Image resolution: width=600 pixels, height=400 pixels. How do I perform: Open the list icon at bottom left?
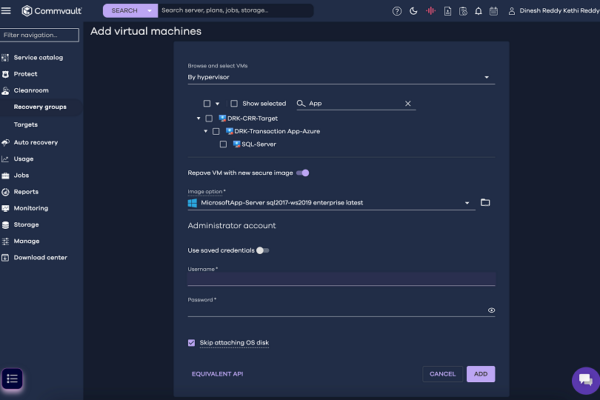12,379
